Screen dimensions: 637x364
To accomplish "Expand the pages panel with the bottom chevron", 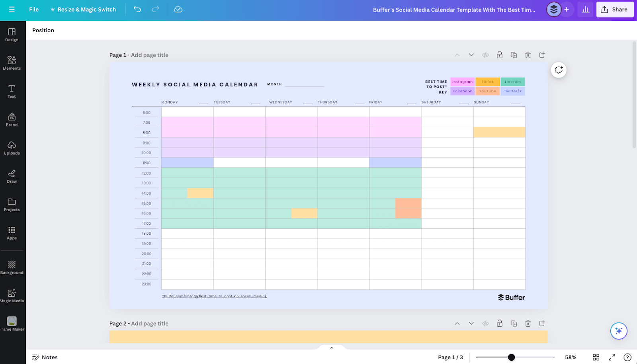I will point(331,347).
